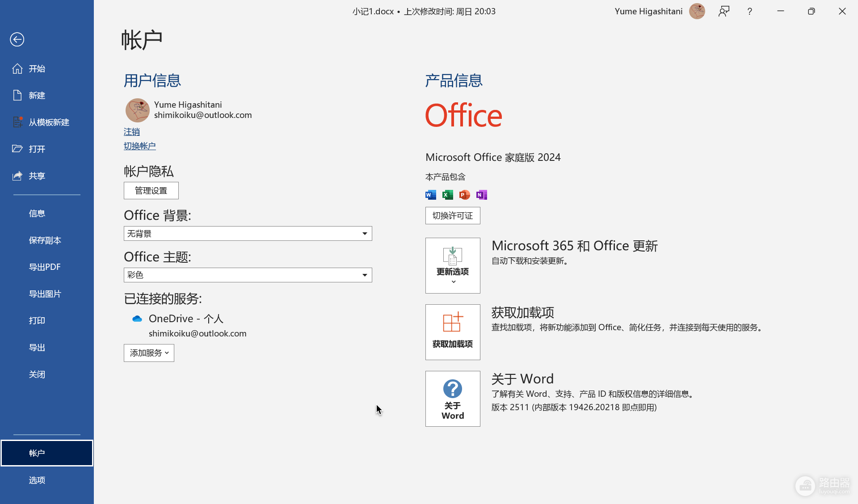This screenshot has width=858, height=504.
Task: Click the 帐户 page heading
Action: pos(142,40)
